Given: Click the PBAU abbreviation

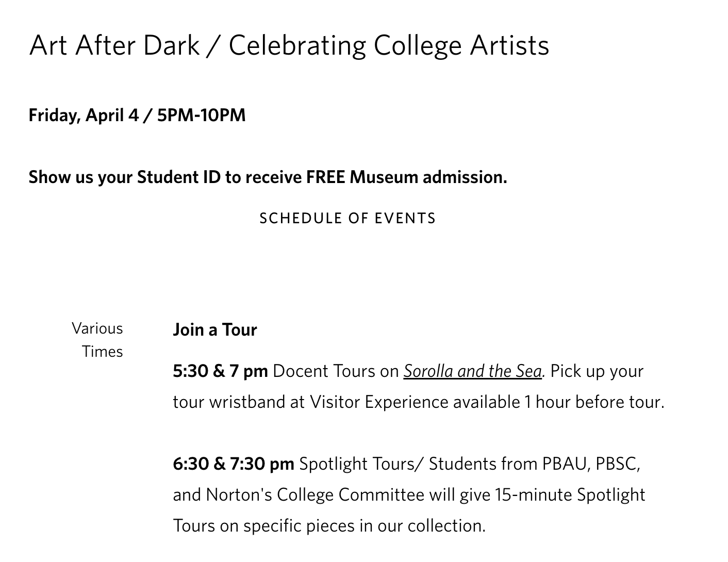Looking at the screenshot, I should [x=565, y=464].
